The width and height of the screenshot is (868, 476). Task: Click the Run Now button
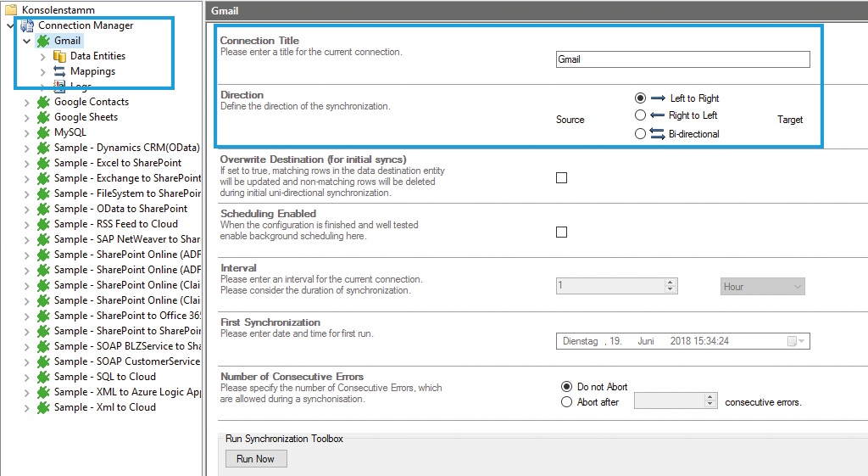[x=255, y=459]
